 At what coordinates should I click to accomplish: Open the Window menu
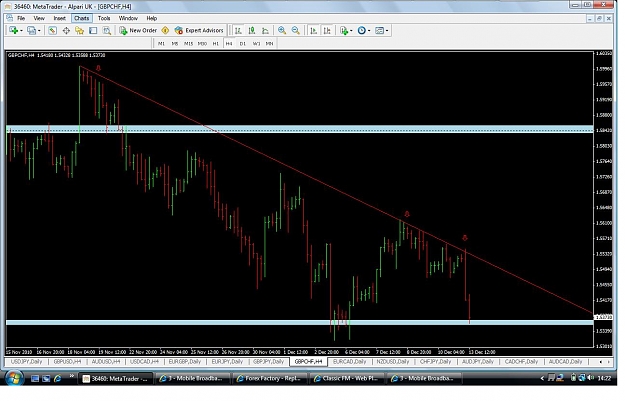coord(128,18)
